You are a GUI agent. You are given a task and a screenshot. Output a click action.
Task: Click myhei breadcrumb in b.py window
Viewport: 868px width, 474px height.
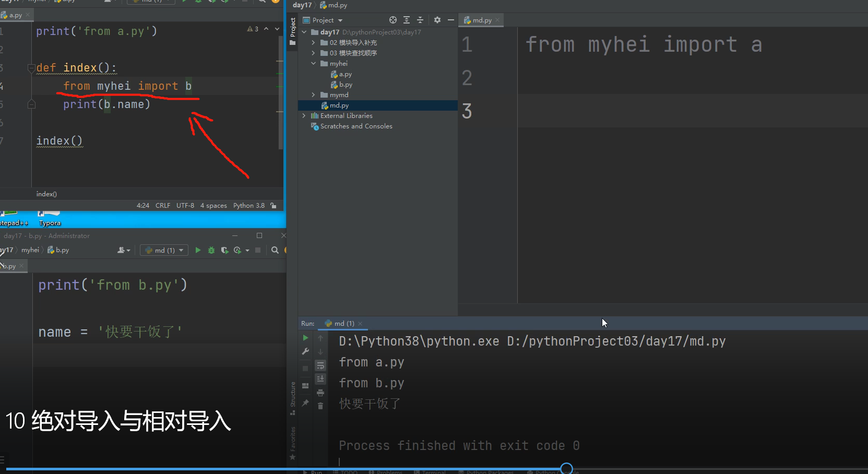point(30,250)
